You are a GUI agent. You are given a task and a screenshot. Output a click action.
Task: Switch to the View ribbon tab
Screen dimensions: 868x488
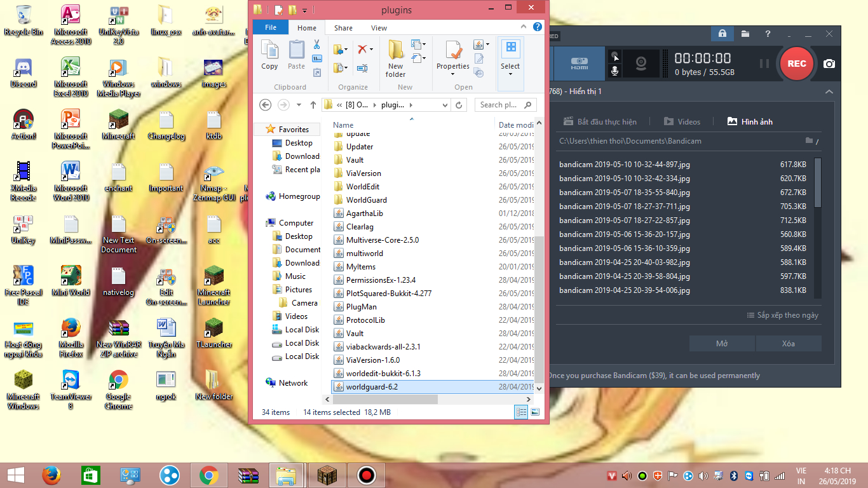tap(379, 28)
